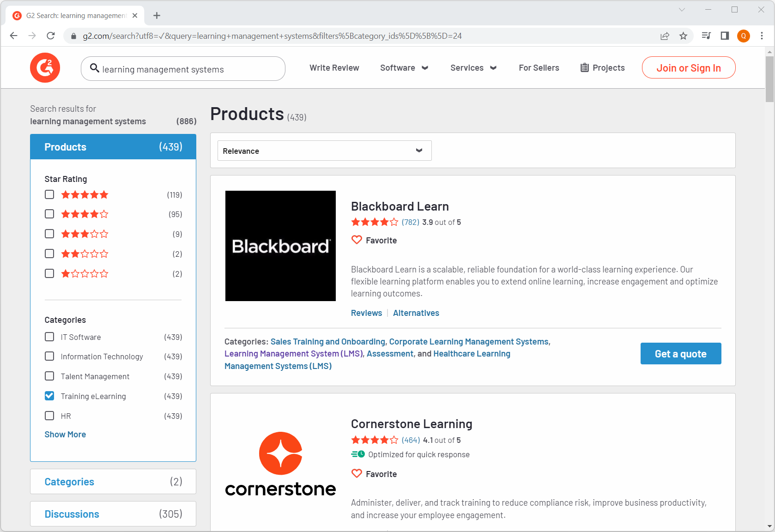
Task: Open Blackboard Learn product title
Action: (400, 206)
